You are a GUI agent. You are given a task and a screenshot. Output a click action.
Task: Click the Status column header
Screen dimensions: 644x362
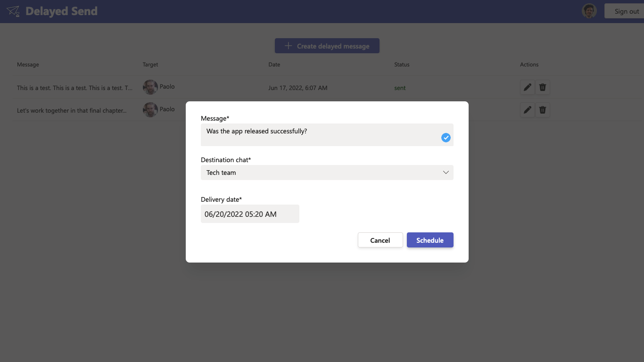coord(402,65)
